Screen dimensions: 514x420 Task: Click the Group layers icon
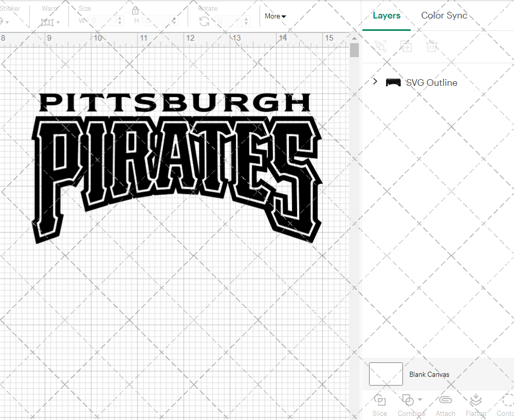tap(380, 46)
